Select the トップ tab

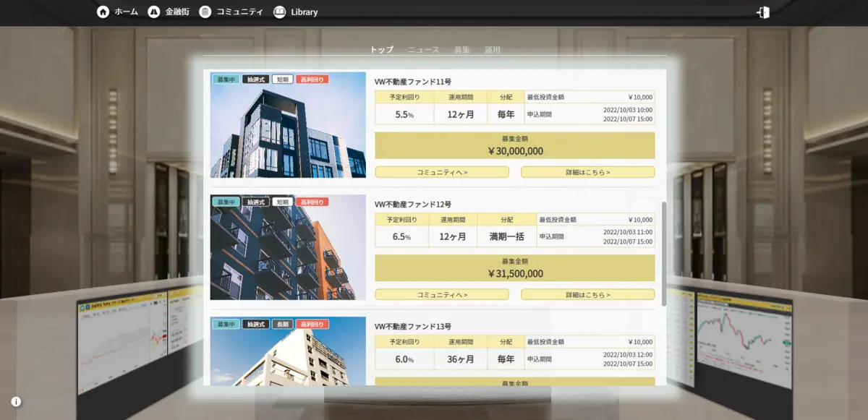click(381, 49)
